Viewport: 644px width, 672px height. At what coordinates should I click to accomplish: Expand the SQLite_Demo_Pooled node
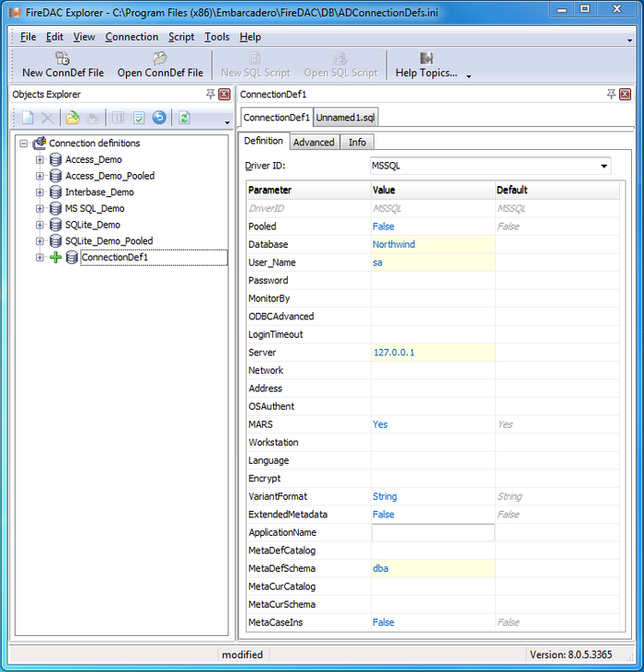pyautogui.click(x=40, y=241)
